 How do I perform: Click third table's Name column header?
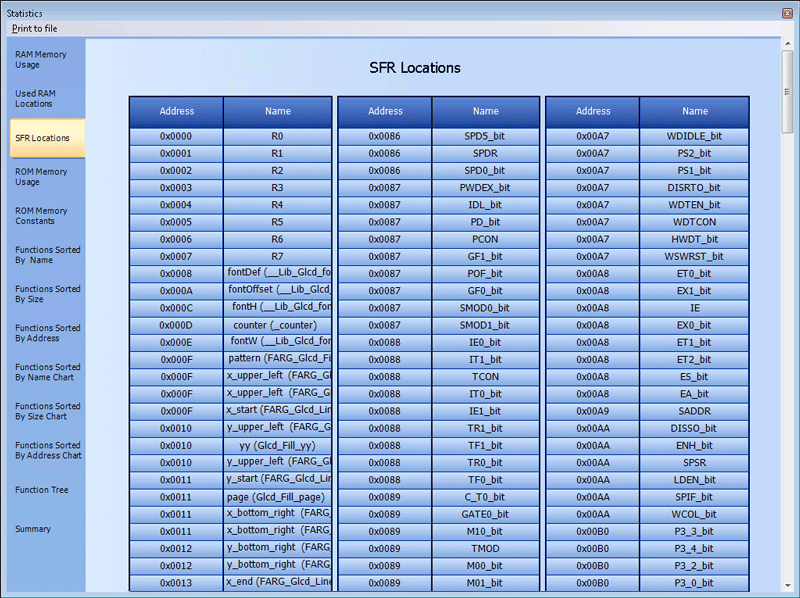click(x=694, y=112)
